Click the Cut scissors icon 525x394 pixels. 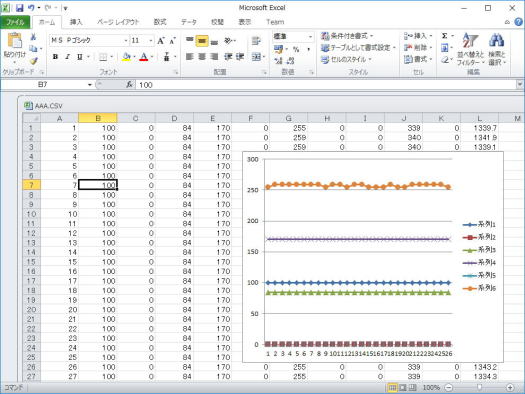coord(33,37)
